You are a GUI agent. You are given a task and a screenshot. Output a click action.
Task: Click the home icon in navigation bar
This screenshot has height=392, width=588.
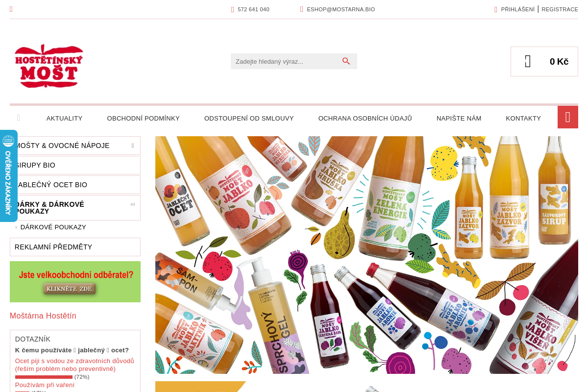pyautogui.click(x=19, y=118)
